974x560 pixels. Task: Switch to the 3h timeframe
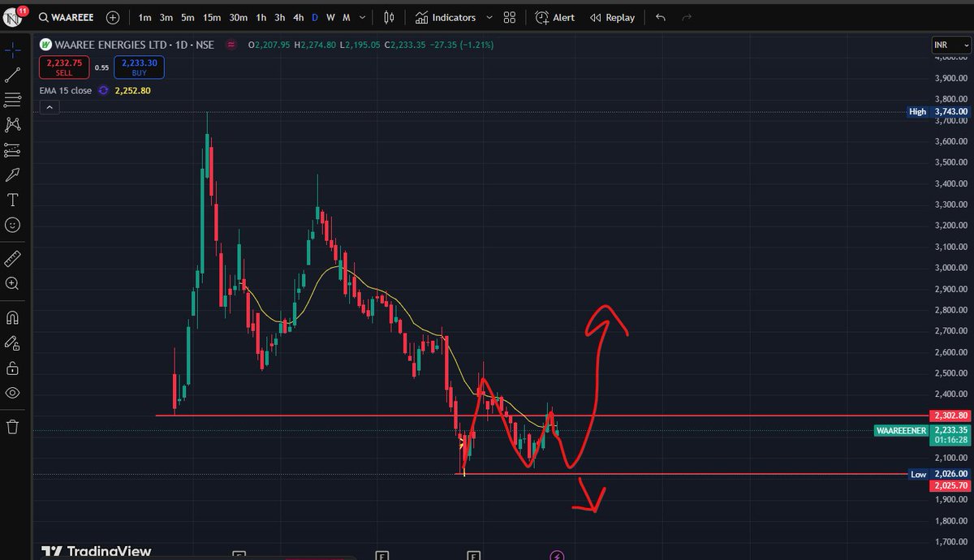point(279,17)
